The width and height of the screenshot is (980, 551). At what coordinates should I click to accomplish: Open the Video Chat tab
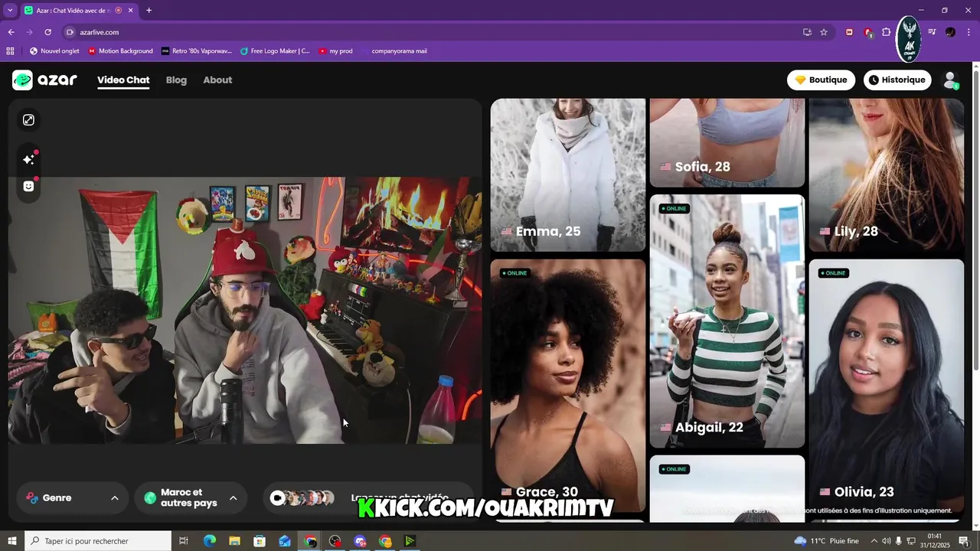tap(123, 80)
